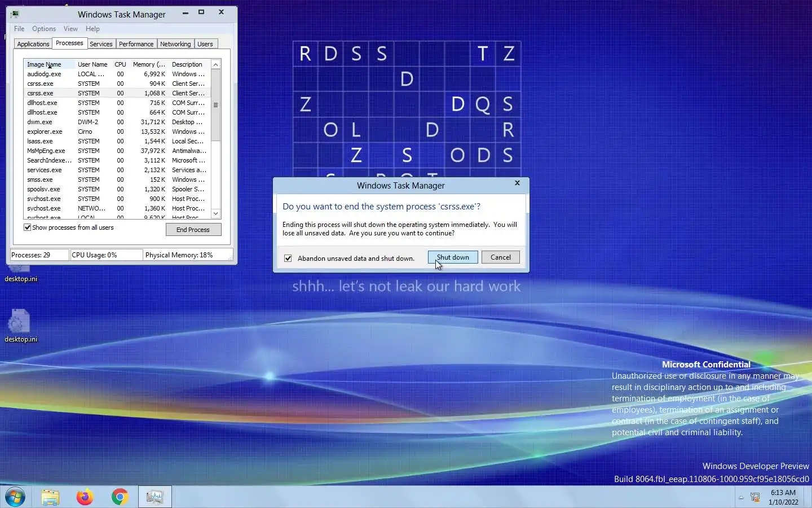Screen dimensions: 812x508
Task: Select the svchost.exe row using 900 K
Action: point(117,199)
